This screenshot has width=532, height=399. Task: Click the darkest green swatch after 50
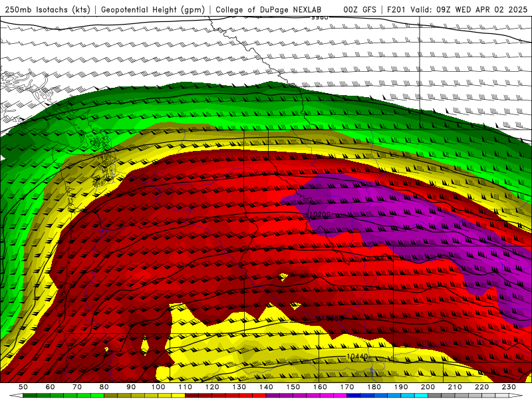[x=30, y=396]
